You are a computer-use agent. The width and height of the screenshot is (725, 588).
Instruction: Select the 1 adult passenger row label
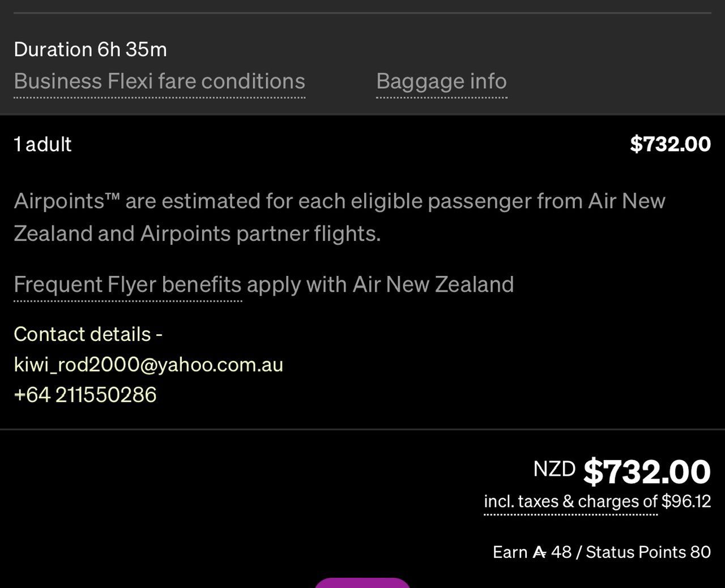[42, 144]
